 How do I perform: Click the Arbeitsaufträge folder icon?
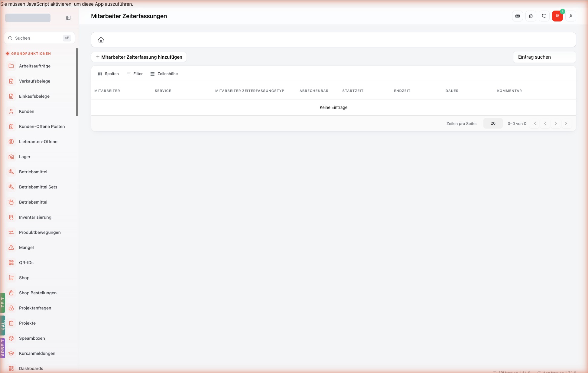tap(11, 66)
